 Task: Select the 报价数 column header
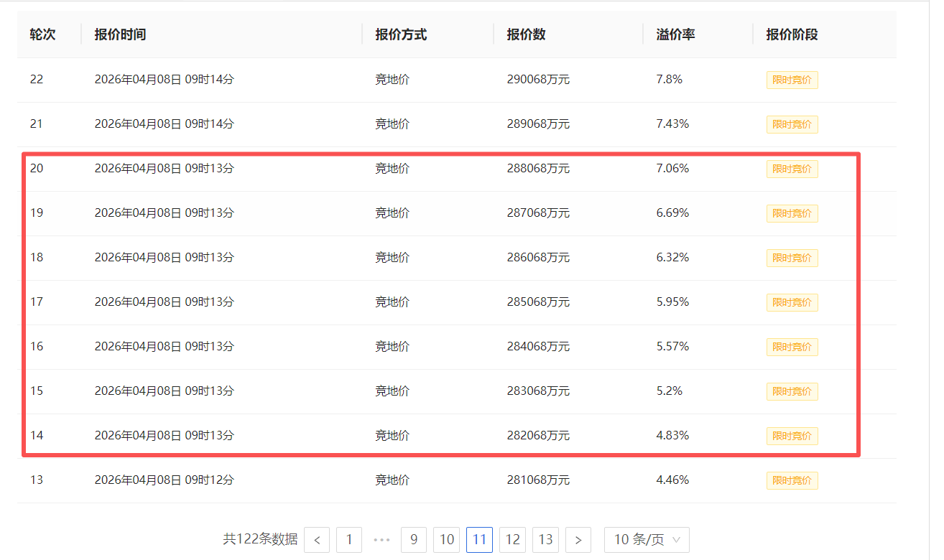pos(526,34)
